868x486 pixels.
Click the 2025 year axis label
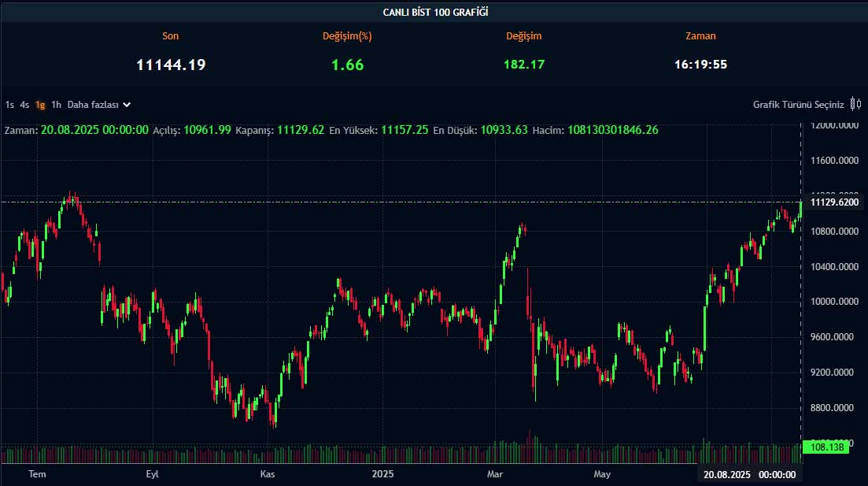pos(382,474)
